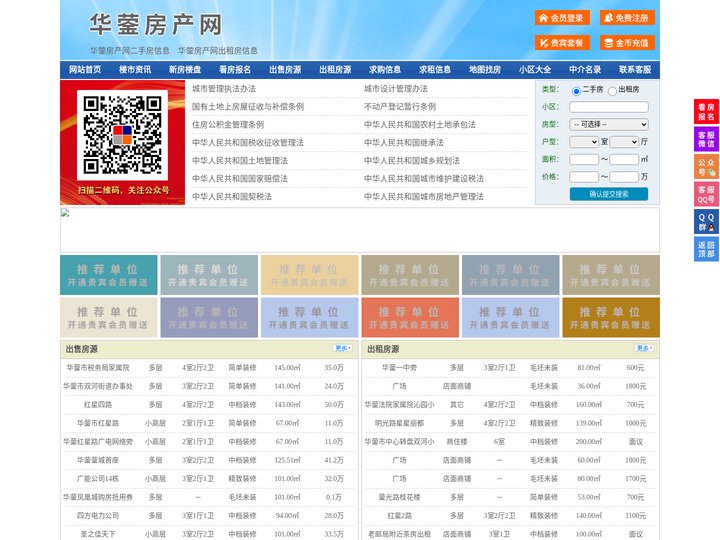Open the 红星2路 rental listing

(x=399, y=516)
